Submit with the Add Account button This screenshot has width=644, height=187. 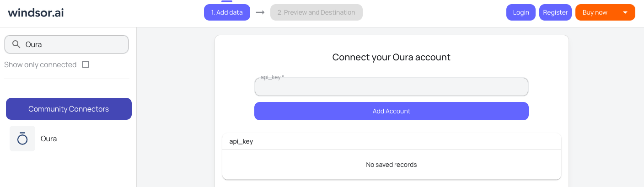point(391,111)
